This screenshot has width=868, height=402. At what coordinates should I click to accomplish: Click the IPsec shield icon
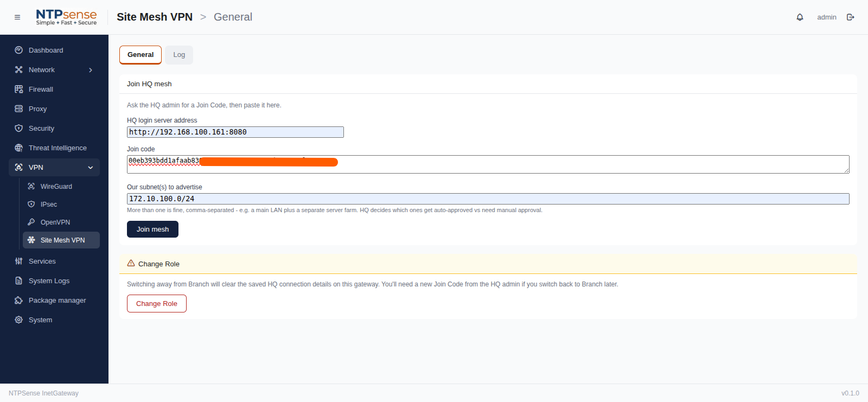[31, 204]
